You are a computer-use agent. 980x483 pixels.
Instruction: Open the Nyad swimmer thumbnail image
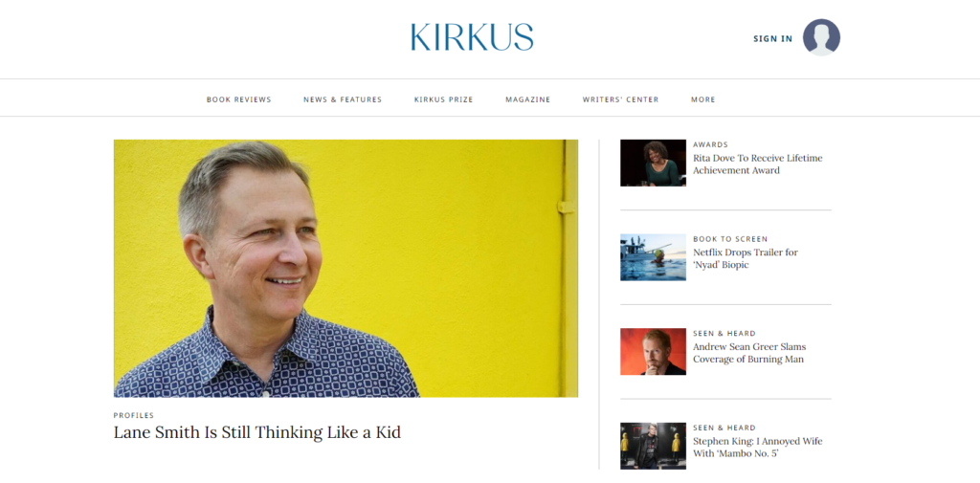click(x=653, y=257)
